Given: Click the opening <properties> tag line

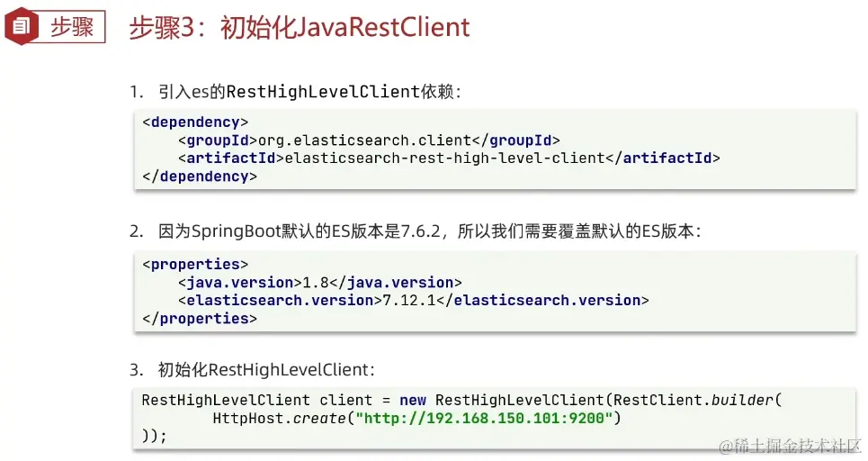Looking at the screenshot, I should click(195, 265).
